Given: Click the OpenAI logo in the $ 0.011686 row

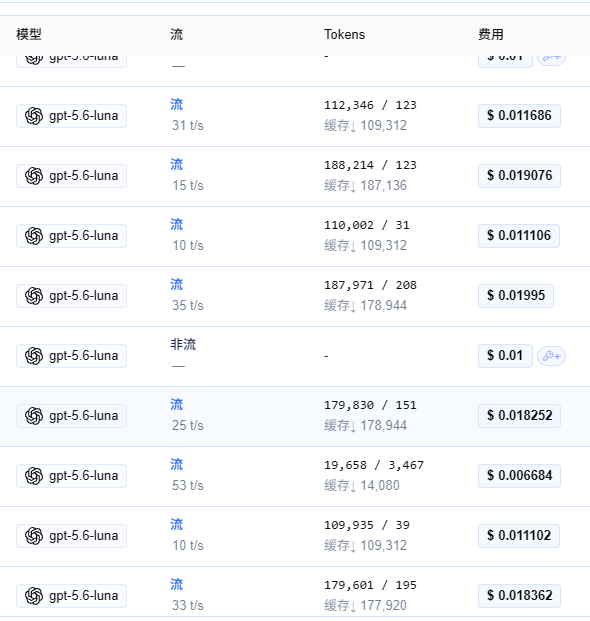Looking at the screenshot, I should coord(34,116).
